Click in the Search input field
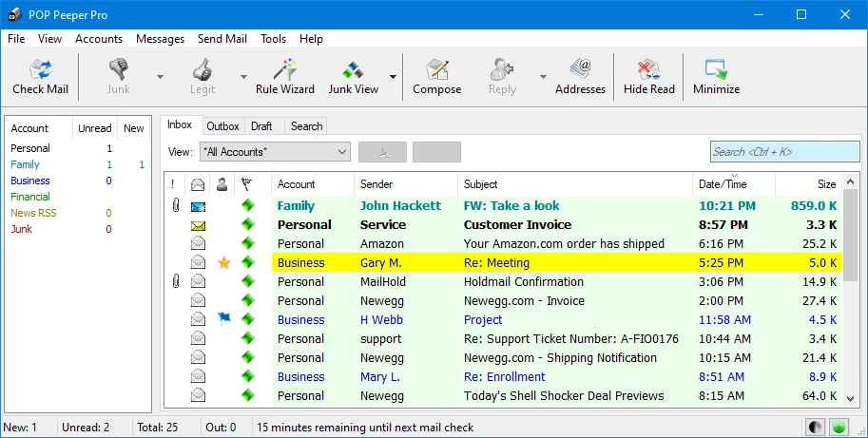This screenshot has height=438, width=868. point(785,151)
